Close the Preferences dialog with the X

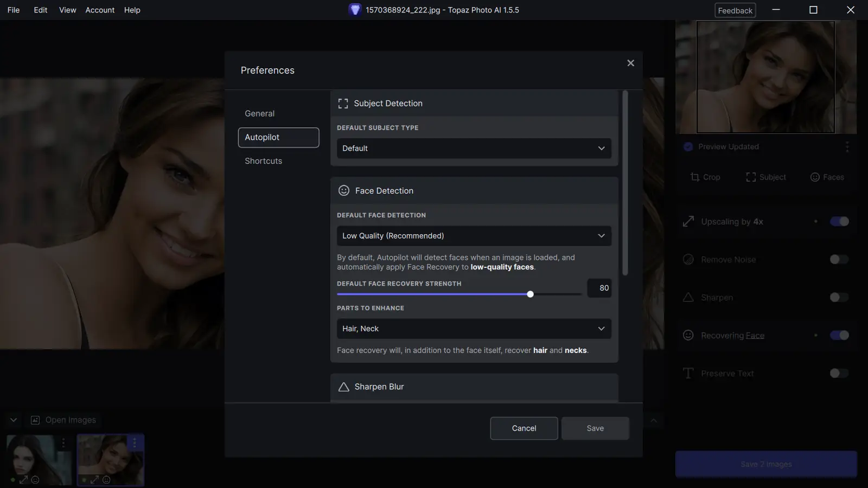pyautogui.click(x=630, y=63)
